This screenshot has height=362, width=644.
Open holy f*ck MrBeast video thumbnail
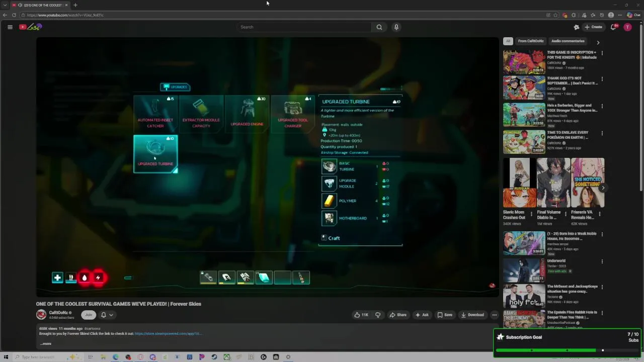(x=524, y=296)
